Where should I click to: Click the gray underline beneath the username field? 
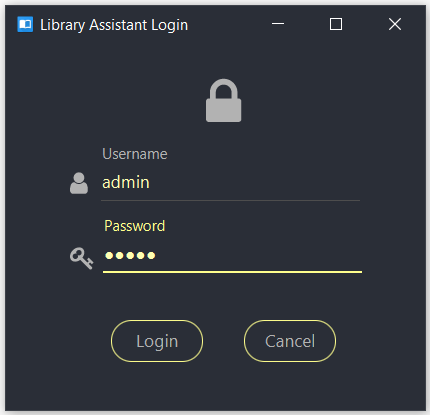click(231, 201)
